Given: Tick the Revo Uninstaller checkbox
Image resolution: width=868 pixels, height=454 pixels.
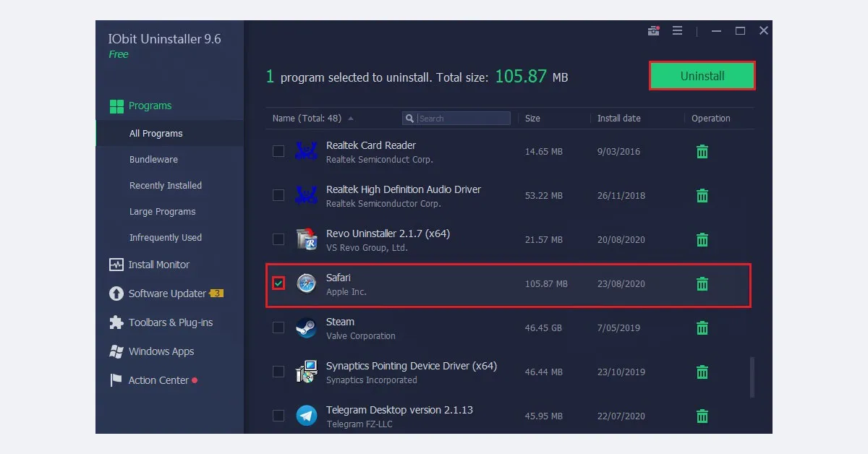Looking at the screenshot, I should [278, 239].
